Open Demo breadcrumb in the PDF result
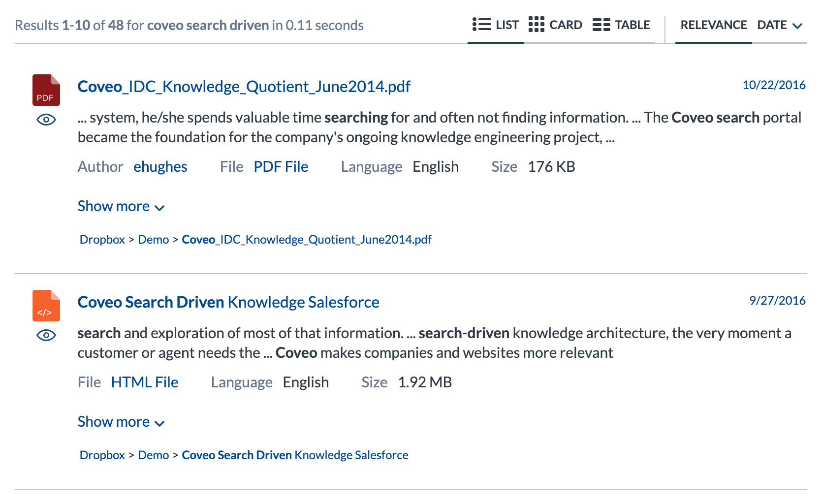 pos(154,240)
